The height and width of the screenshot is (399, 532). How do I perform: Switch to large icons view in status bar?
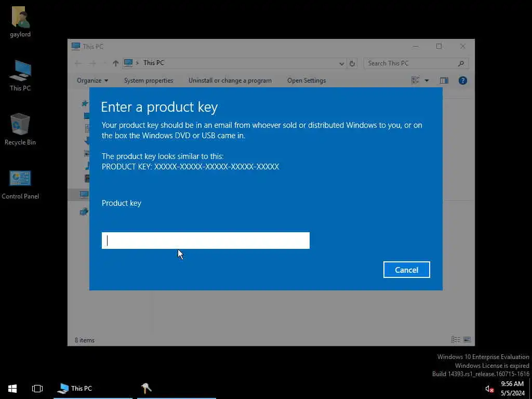coord(467,339)
